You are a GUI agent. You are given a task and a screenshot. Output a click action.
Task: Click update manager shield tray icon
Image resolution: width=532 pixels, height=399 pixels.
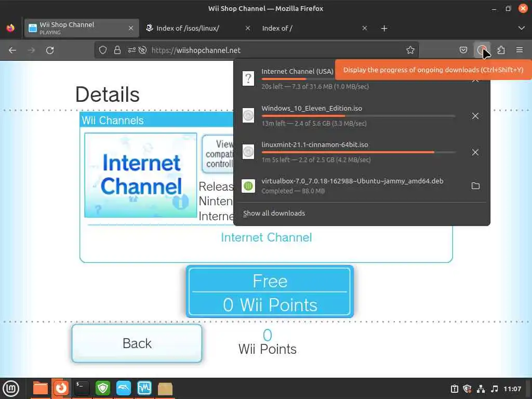tap(467, 389)
